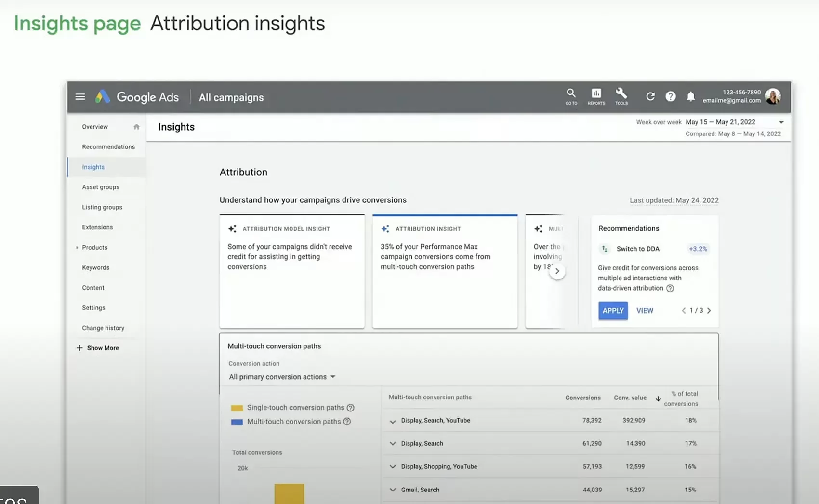The width and height of the screenshot is (819, 504).
Task: Open All primary conversion actions dropdown
Action: pyautogui.click(x=282, y=377)
